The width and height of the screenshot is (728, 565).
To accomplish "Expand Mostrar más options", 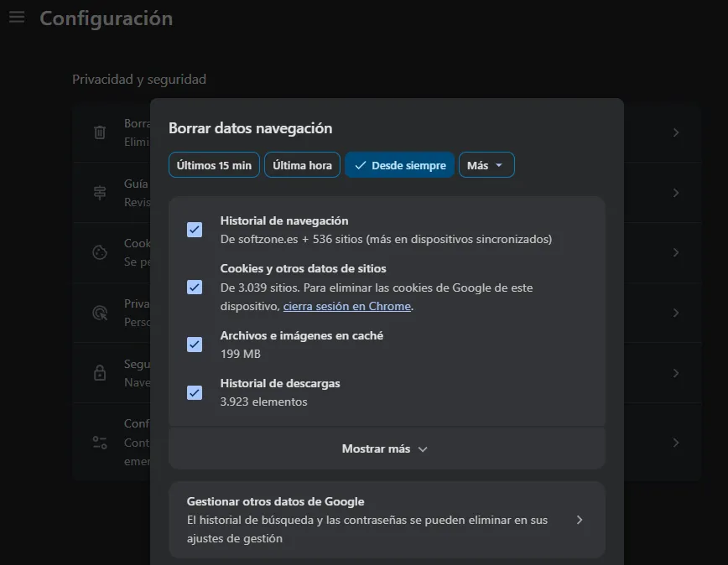I will coord(386,448).
